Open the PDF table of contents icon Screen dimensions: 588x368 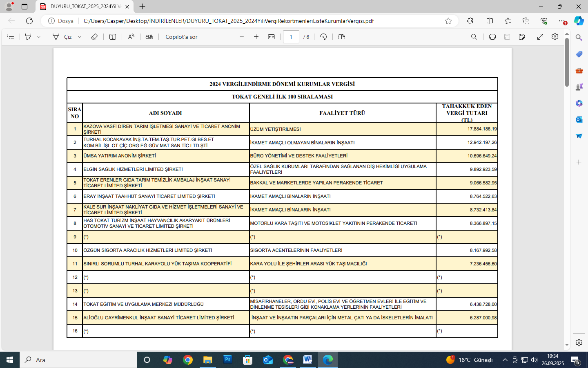click(x=11, y=37)
